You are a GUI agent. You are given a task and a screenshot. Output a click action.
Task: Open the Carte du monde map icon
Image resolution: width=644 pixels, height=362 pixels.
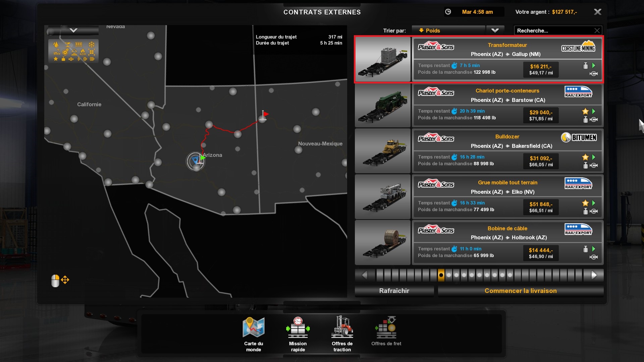pyautogui.click(x=254, y=327)
